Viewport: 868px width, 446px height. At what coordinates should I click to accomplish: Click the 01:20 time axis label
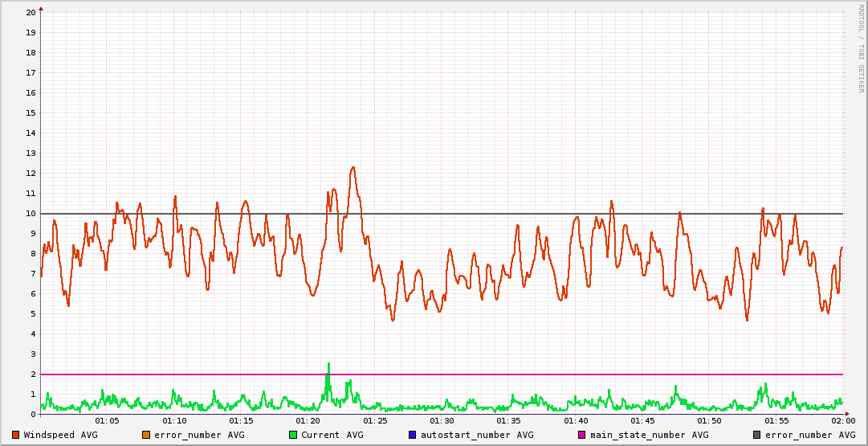pyautogui.click(x=308, y=420)
